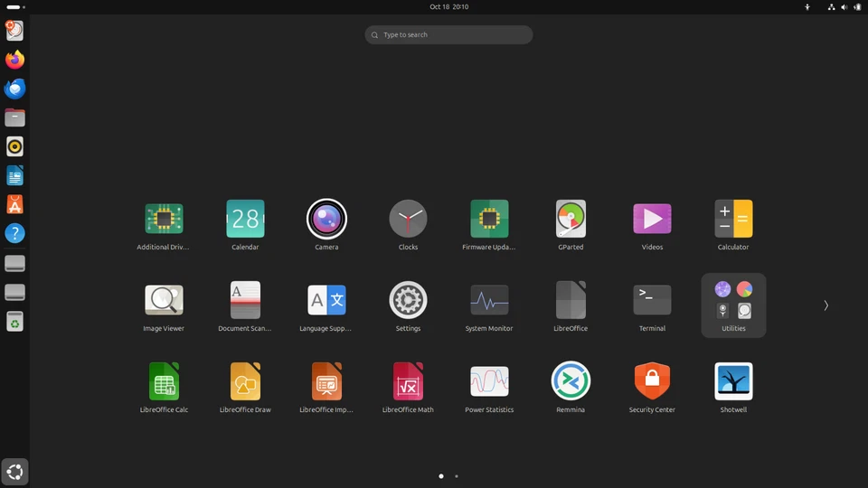Open system menu via volume icon
The width and height of the screenshot is (868, 488).
pyautogui.click(x=844, y=7)
